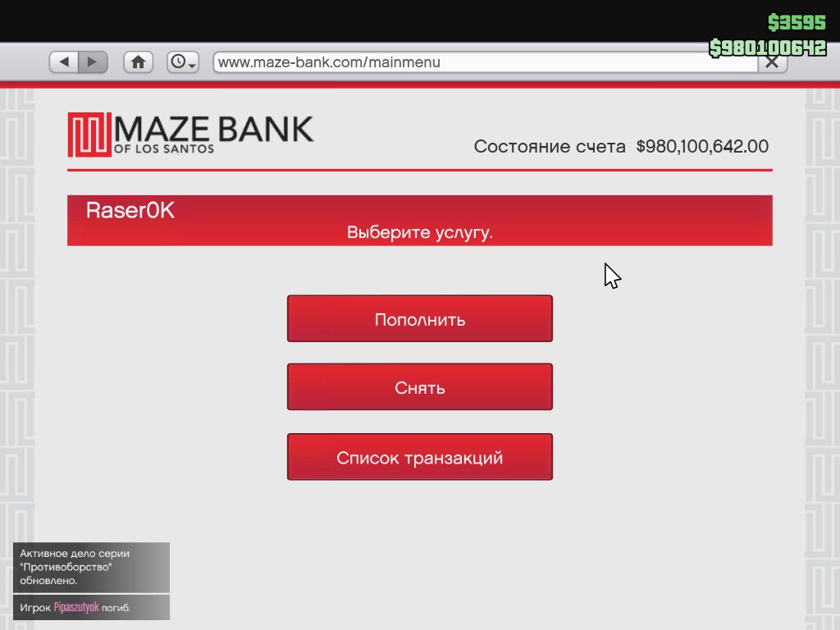This screenshot has height=630, width=840.
Task: Click player name Pipaszutyok in feed
Action: tap(76, 607)
